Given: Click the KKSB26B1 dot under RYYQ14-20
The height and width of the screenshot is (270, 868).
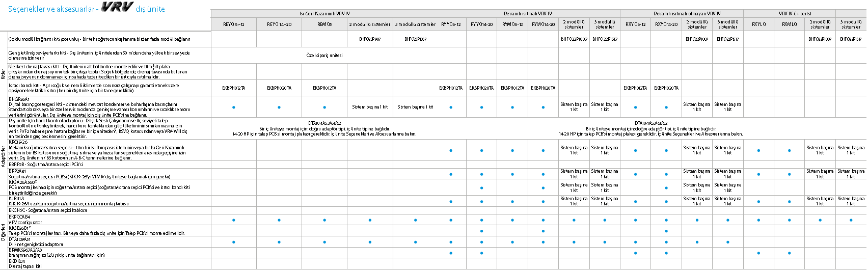Looking at the screenshot, I should [x=481, y=231].
